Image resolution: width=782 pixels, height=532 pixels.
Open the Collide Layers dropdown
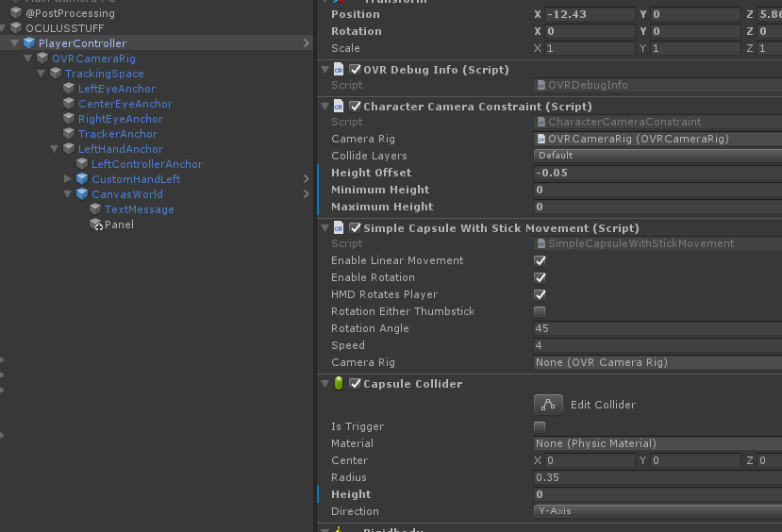point(657,156)
